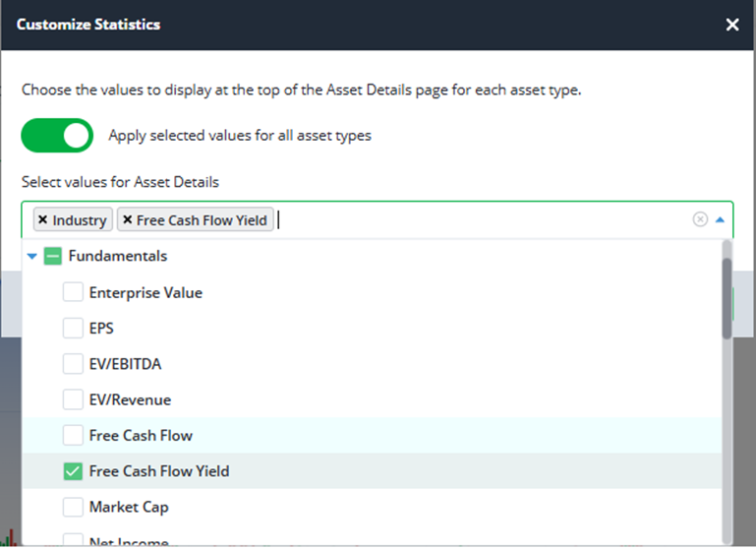Collapse the values dropdown with blue arrow

pyautogui.click(x=720, y=220)
